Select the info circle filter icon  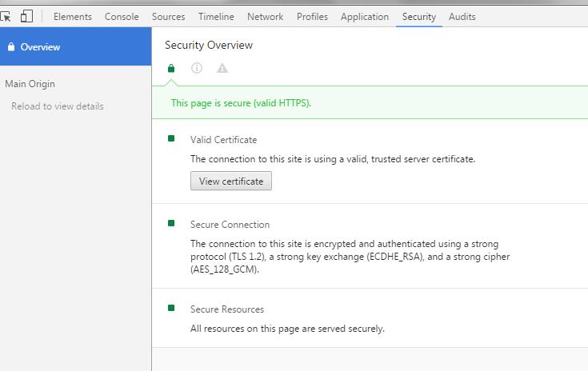click(x=197, y=68)
